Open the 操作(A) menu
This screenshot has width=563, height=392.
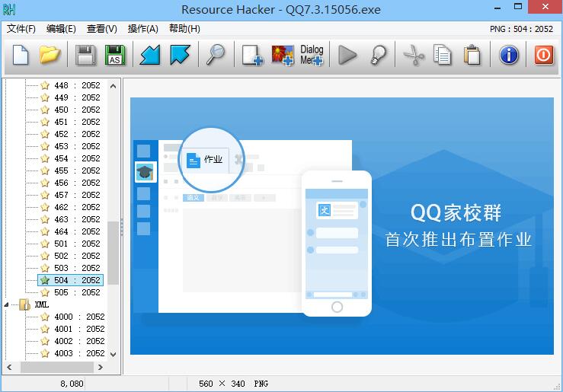pyautogui.click(x=142, y=29)
